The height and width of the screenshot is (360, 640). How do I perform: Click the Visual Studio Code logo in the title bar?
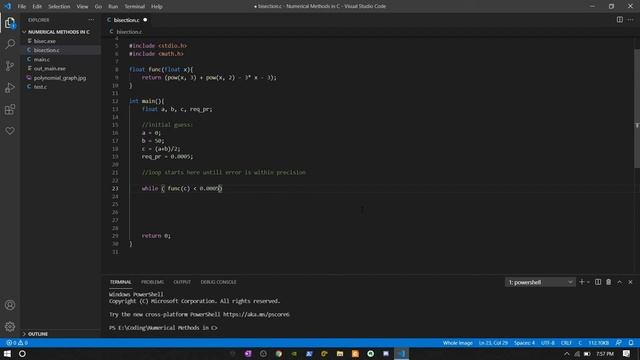tap(7, 6)
